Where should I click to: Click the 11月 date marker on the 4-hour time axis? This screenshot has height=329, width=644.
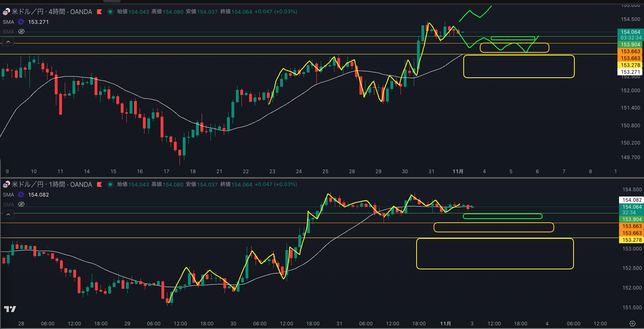[458, 172]
